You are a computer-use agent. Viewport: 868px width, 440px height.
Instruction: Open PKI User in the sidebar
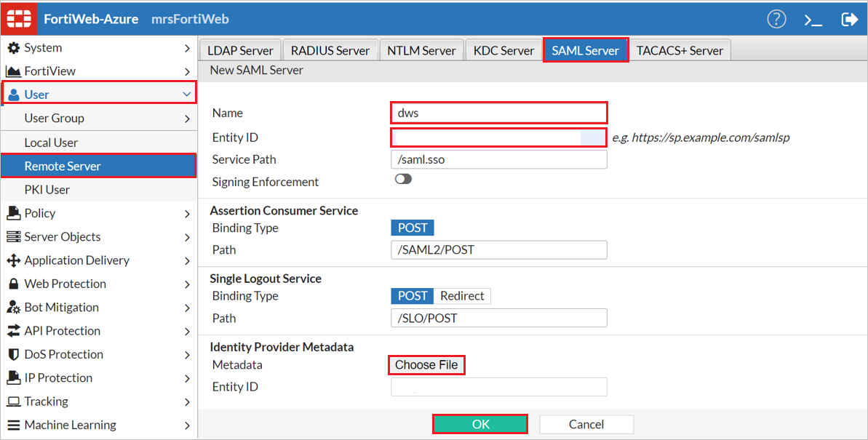[x=99, y=190]
